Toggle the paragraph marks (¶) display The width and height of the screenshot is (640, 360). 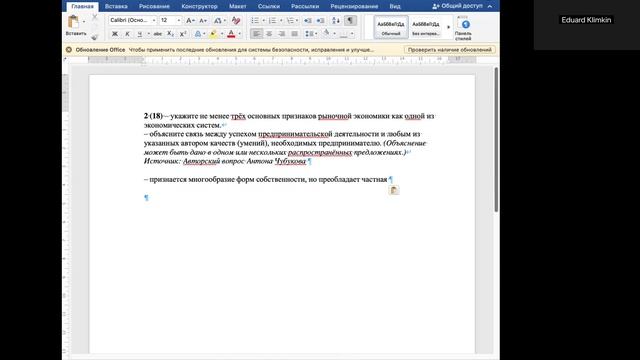click(350, 20)
